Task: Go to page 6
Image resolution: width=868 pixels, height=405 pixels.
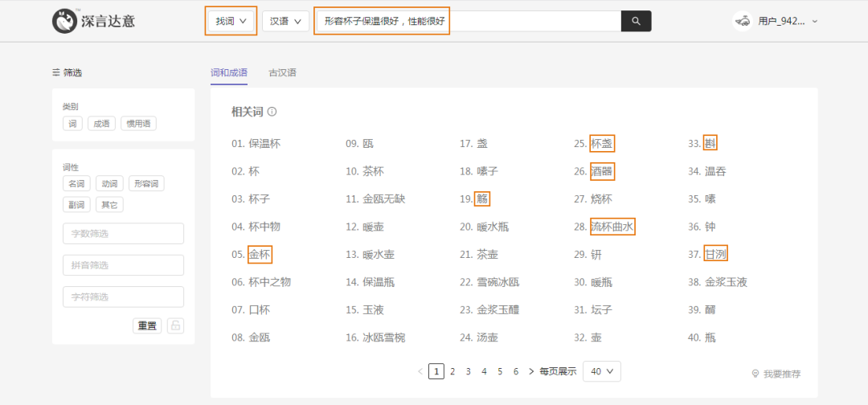Action: click(516, 371)
